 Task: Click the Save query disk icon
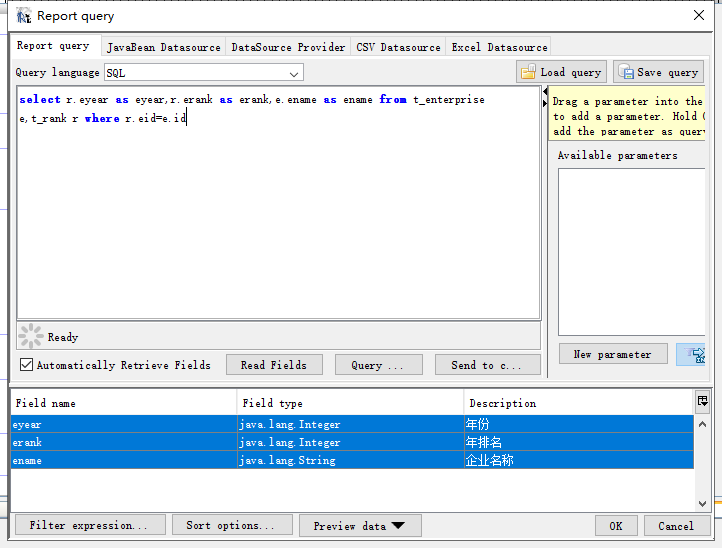(x=626, y=72)
